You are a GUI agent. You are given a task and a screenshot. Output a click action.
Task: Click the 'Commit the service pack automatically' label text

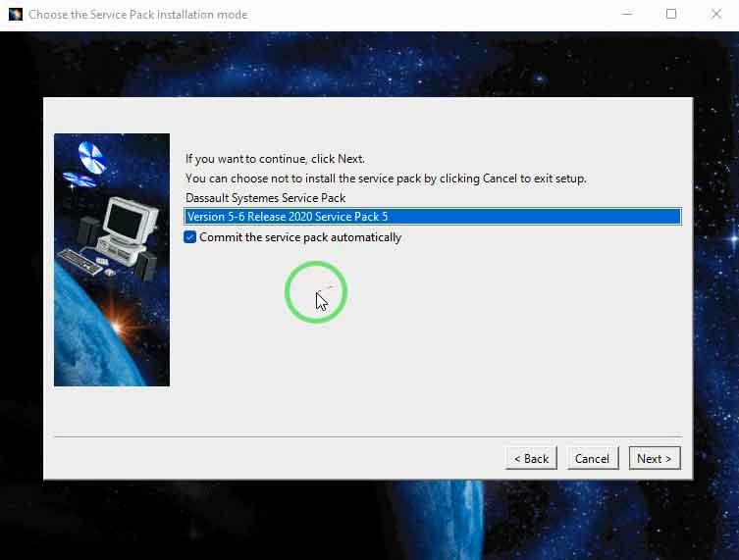[x=300, y=237]
